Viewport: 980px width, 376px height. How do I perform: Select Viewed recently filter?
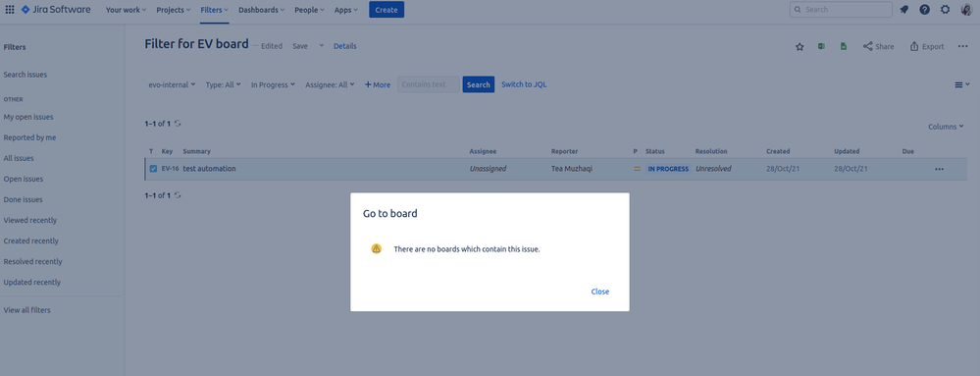(x=30, y=220)
